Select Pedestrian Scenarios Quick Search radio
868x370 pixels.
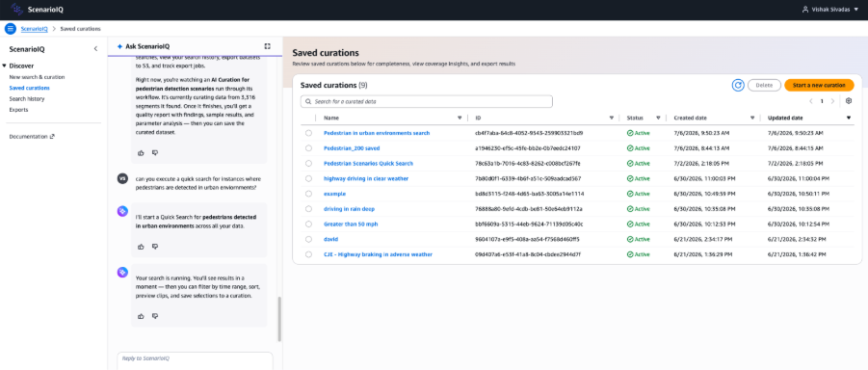(308, 164)
